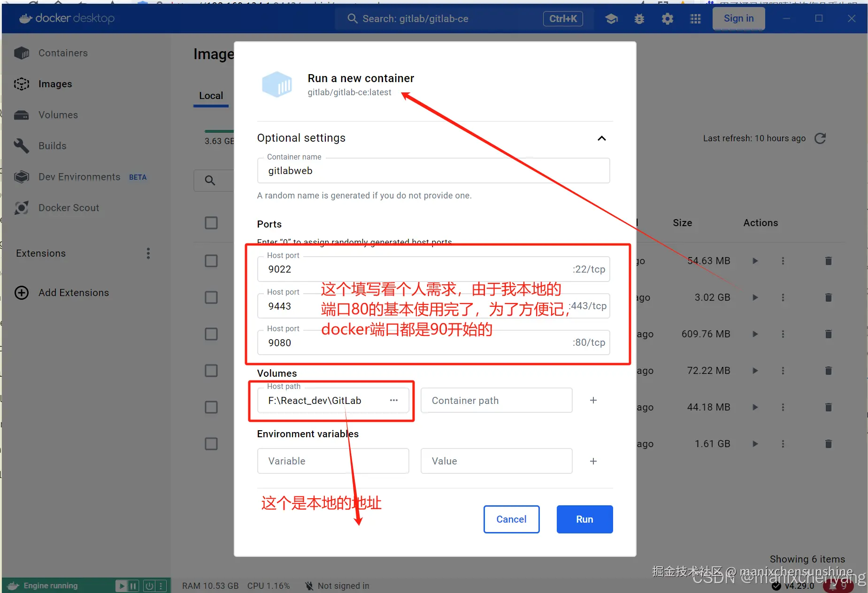Click the engine power icon in status bar
Viewport: 868px width, 593px height.
click(x=149, y=585)
